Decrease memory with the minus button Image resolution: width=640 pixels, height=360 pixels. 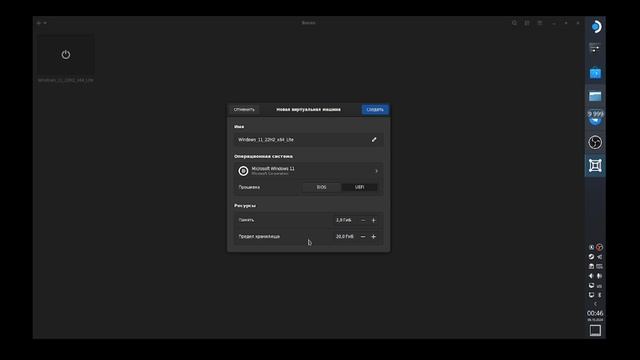point(363,220)
